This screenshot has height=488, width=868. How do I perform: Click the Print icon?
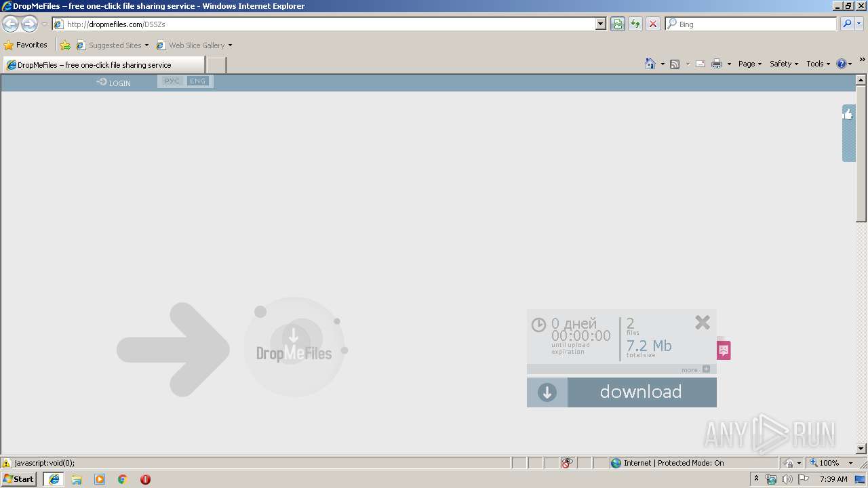(717, 64)
